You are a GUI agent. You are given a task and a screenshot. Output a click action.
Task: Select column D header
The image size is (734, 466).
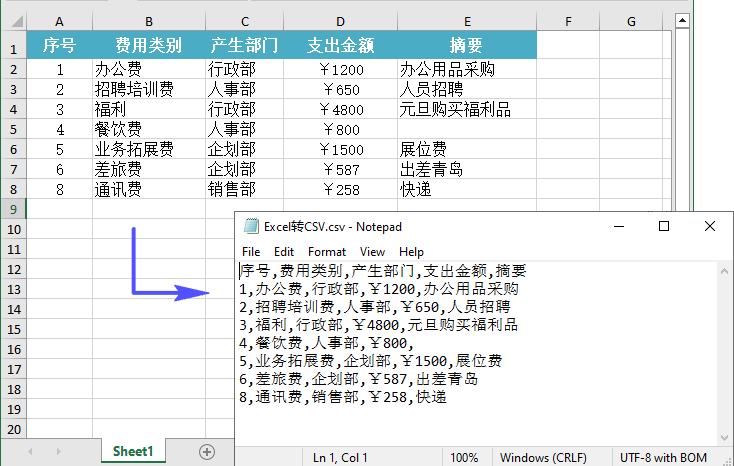pyautogui.click(x=340, y=22)
